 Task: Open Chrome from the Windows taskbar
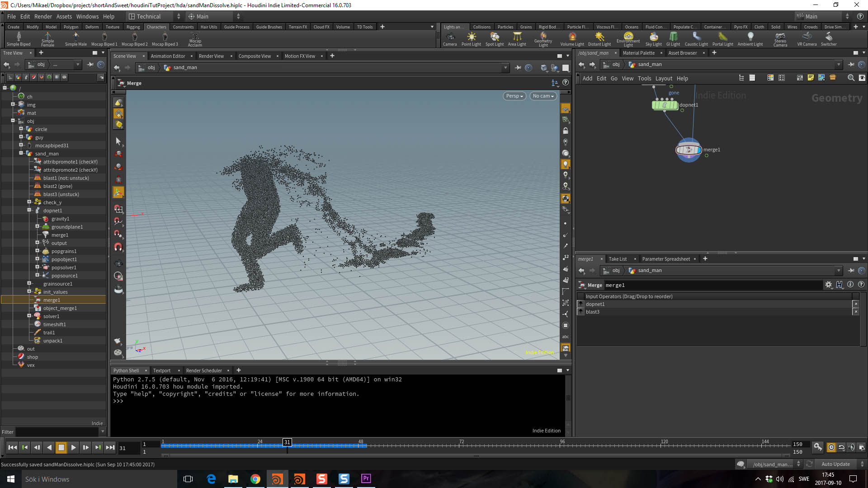pos(255,479)
